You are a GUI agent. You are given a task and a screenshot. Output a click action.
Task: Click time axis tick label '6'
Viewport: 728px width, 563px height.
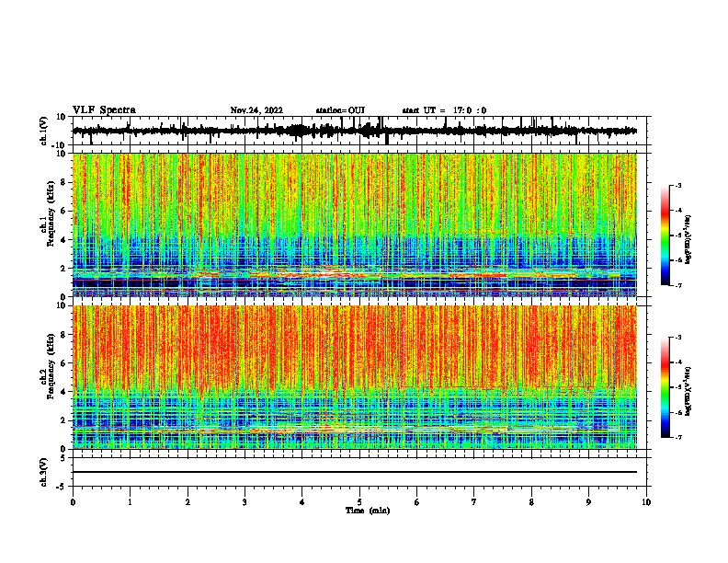click(417, 502)
